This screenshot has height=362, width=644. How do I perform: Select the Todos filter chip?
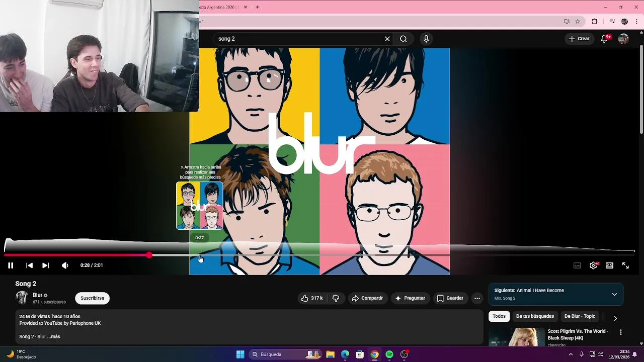pyautogui.click(x=499, y=316)
